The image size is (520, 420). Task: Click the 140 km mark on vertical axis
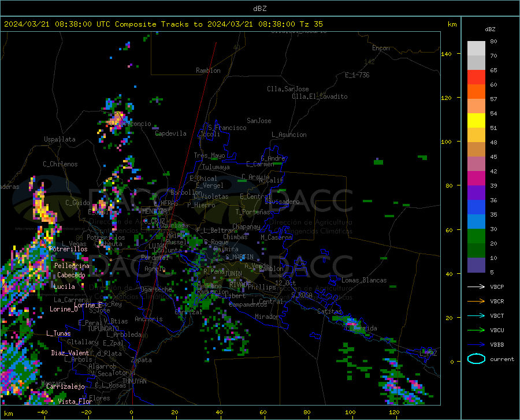(446, 54)
